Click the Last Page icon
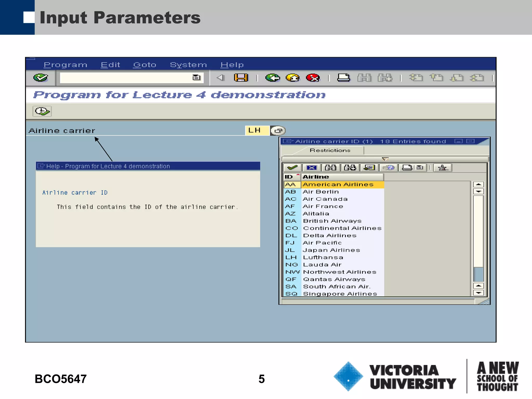 pos(477,78)
